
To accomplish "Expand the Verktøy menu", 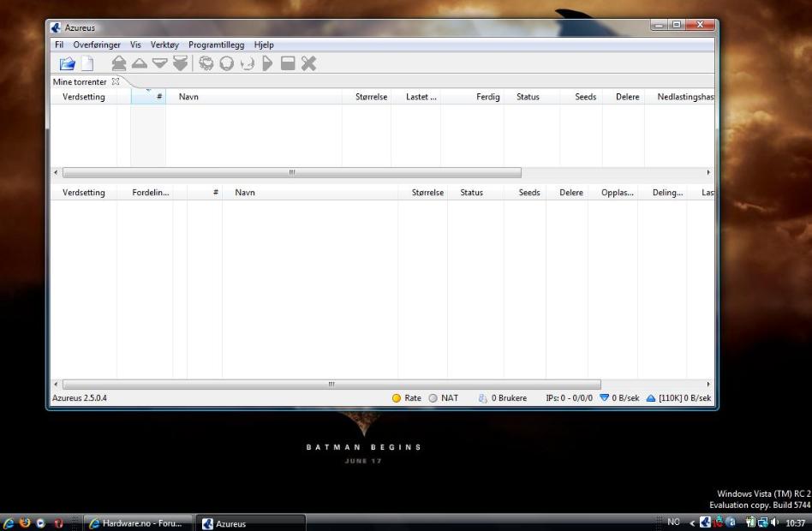I will coord(164,45).
